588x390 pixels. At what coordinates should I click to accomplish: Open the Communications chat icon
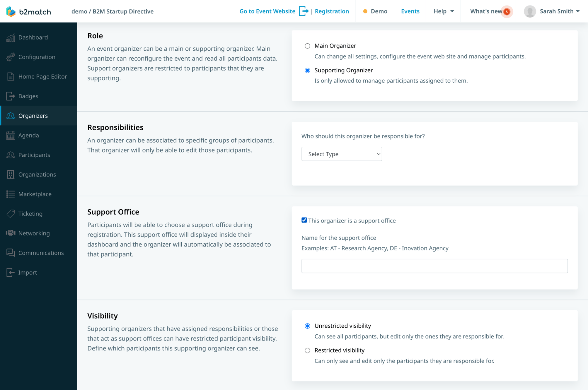[x=10, y=253]
